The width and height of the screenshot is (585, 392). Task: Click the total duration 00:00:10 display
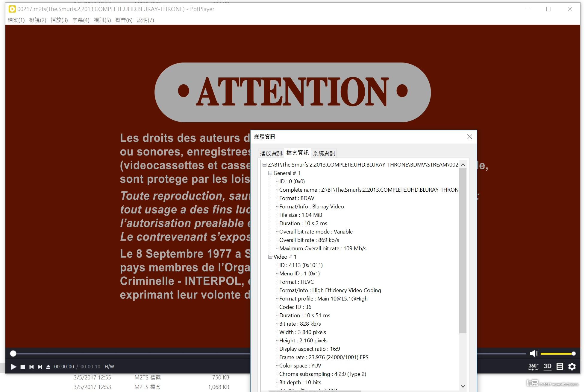tap(90, 367)
